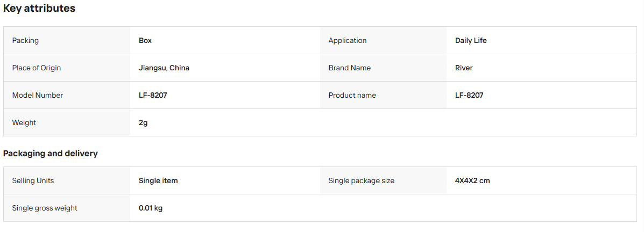Select the Single gross weight label
The height and width of the screenshot is (232, 644).
pos(45,208)
